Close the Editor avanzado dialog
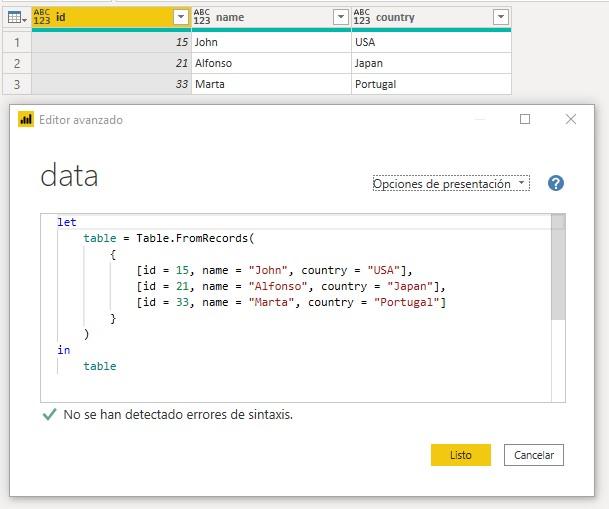This screenshot has width=609, height=509. coord(571,119)
